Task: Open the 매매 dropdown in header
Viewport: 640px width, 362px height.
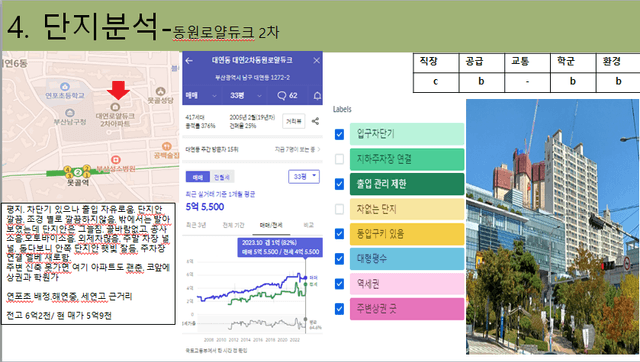Action: [201, 95]
